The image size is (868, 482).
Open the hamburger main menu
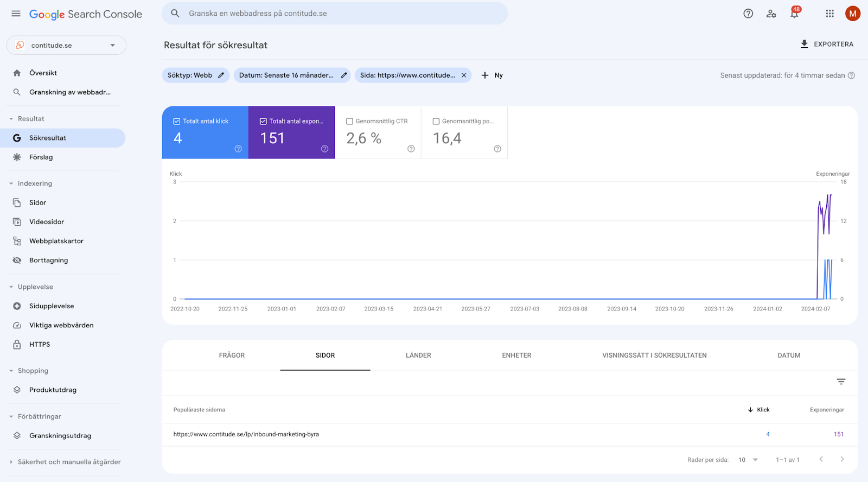pyautogui.click(x=16, y=14)
